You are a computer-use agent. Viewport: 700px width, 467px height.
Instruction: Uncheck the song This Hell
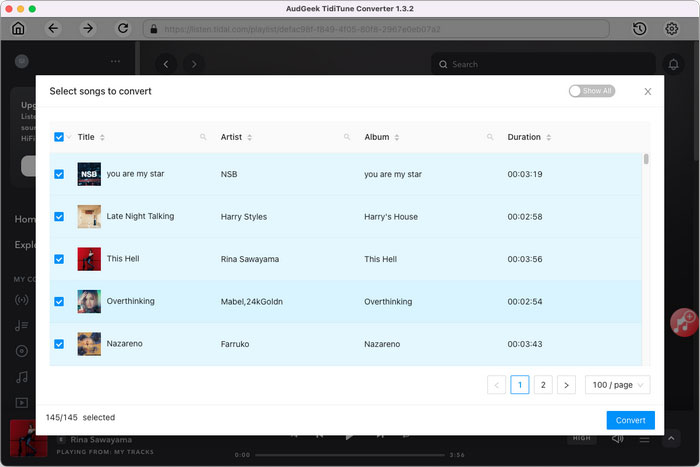[x=59, y=259]
